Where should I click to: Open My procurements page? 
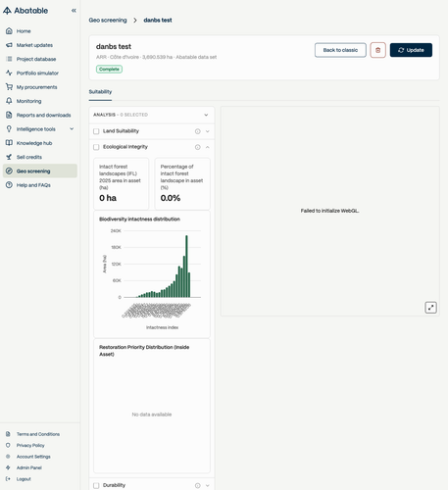pyautogui.click(x=40, y=87)
